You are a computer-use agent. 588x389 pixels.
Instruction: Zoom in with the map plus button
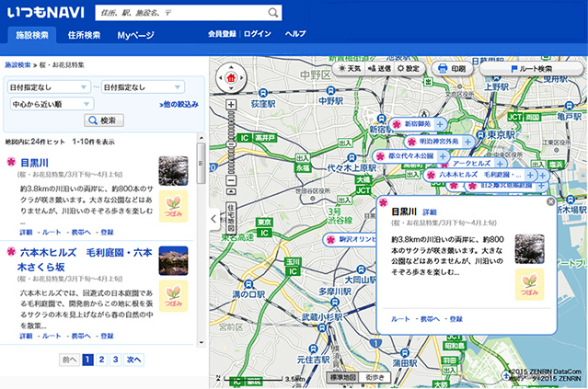(231, 105)
